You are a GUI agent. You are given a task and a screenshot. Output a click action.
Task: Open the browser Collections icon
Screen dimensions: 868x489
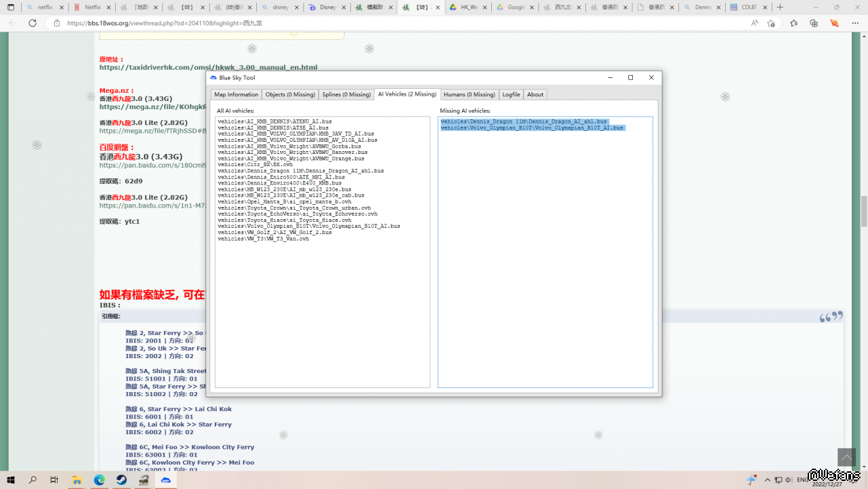pos(814,23)
